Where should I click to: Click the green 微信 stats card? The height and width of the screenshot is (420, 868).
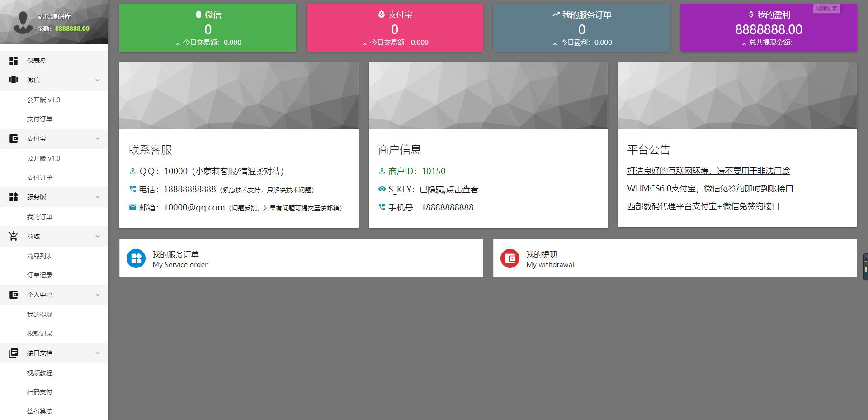tap(208, 28)
